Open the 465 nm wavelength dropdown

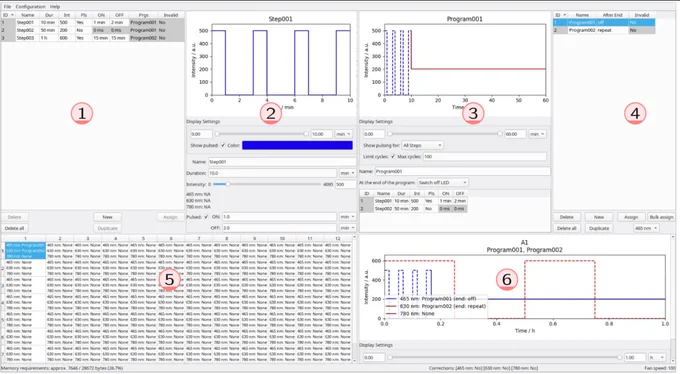646,228
